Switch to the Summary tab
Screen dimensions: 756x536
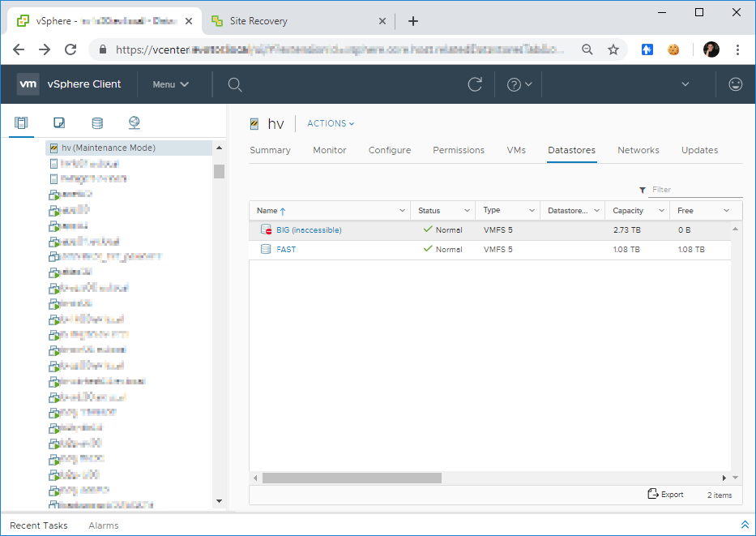coord(270,150)
